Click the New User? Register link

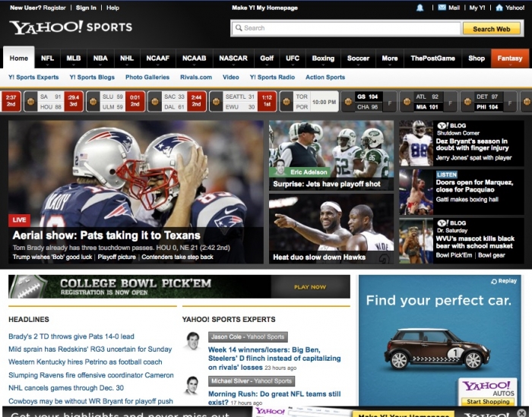(38, 8)
